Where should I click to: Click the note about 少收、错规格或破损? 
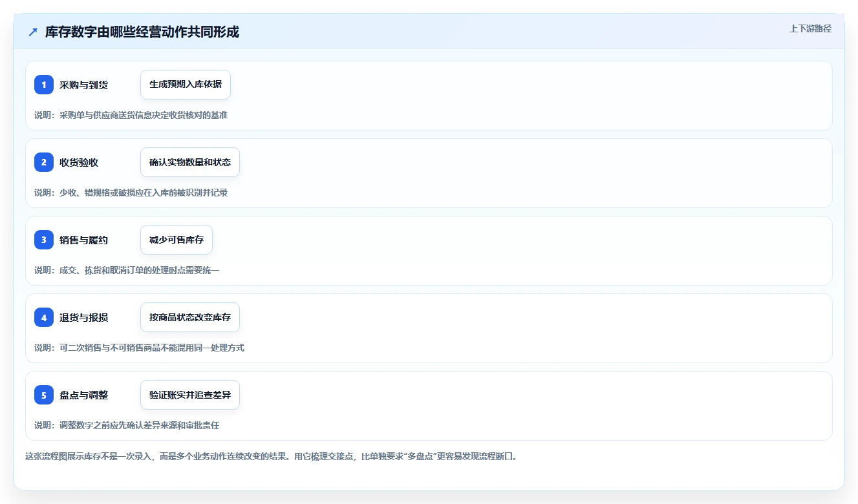tap(131, 193)
